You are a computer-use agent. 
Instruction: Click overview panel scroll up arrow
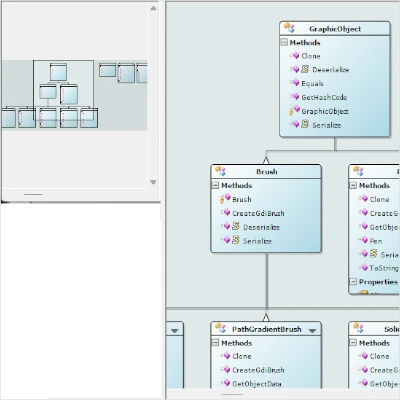pyautogui.click(x=153, y=8)
